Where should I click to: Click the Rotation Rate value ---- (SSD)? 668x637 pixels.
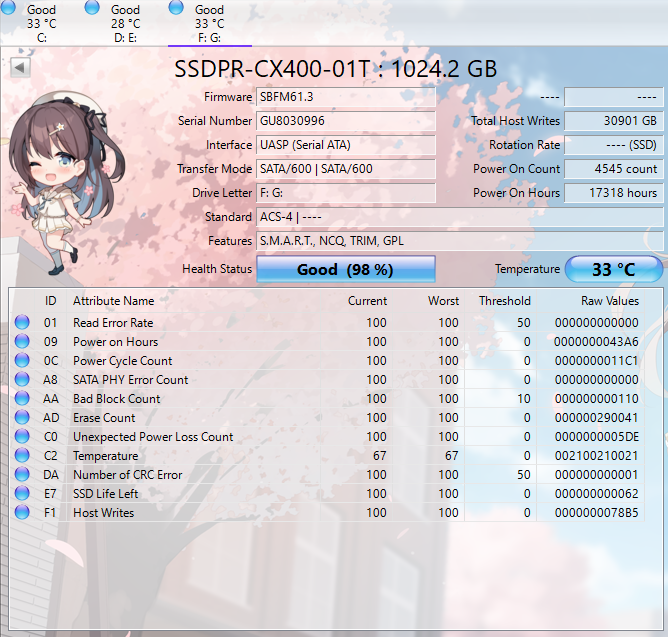613,145
